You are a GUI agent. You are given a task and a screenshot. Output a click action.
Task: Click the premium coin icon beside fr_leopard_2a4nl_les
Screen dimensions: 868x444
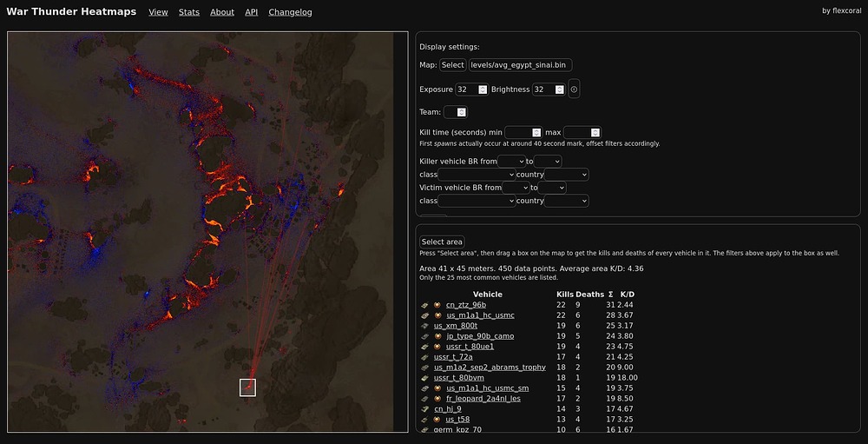[437, 399]
